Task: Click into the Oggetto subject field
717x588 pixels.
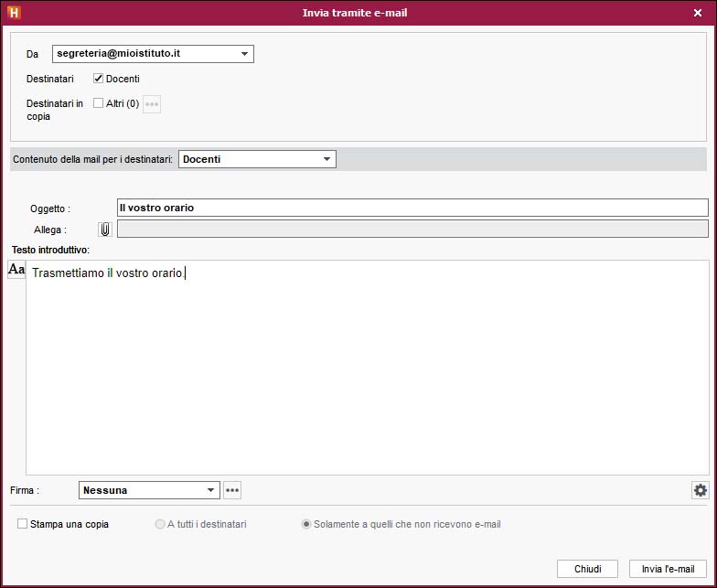Action: [412, 208]
